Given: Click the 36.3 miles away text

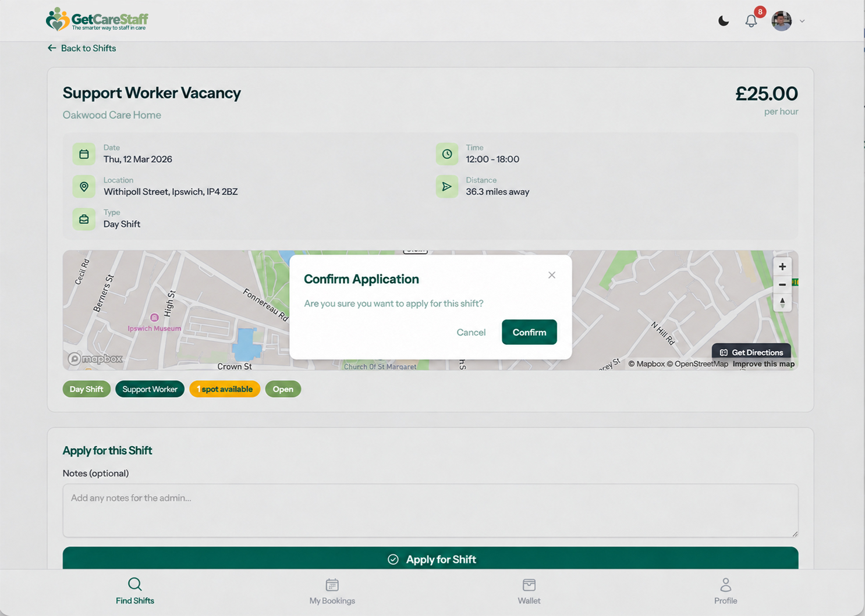Looking at the screenshot, I should (x=498, y=192).
